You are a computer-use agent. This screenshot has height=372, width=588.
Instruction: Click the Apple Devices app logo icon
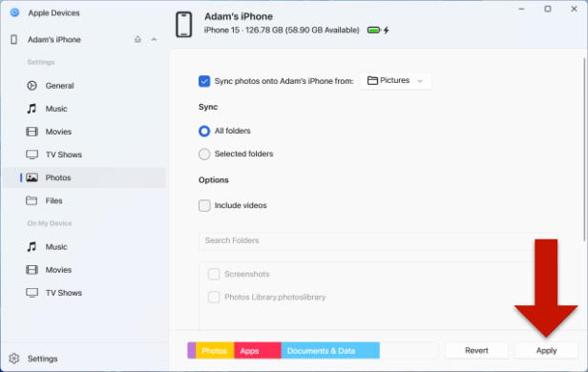[x=14, y=12]
